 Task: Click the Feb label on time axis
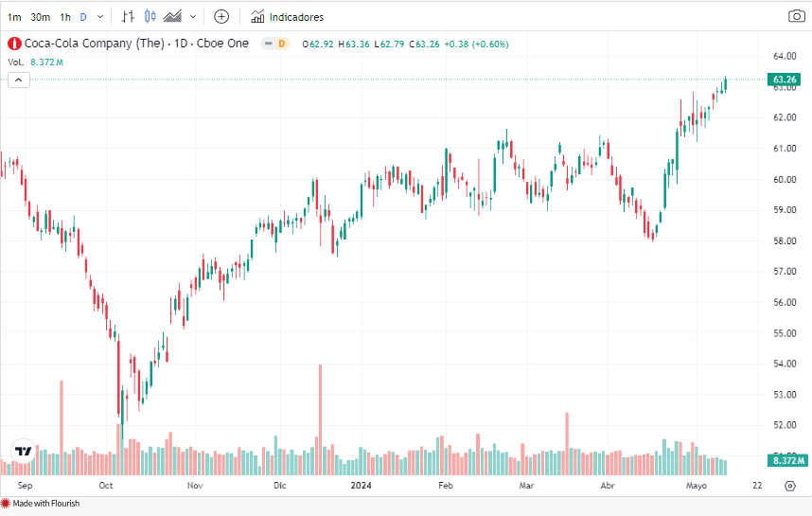point(446,486)
